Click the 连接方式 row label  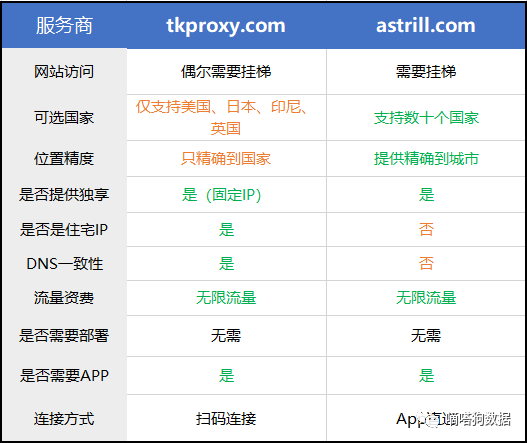point(64,418)
